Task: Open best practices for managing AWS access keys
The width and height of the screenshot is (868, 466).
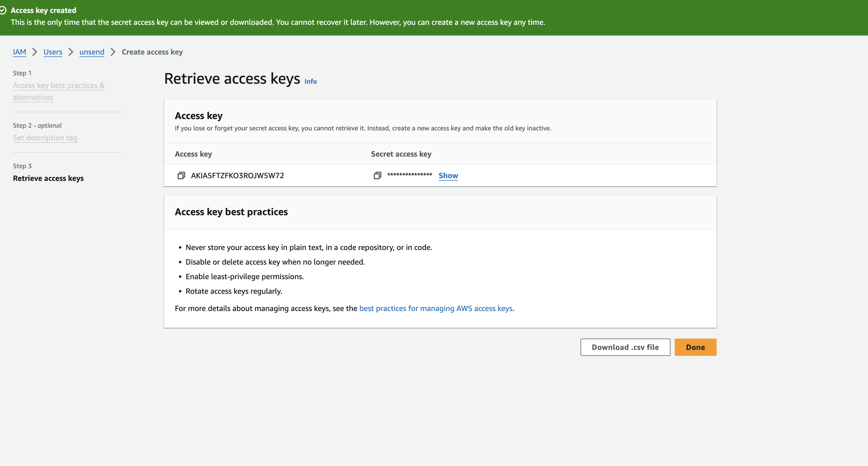Action: point(435,308)
